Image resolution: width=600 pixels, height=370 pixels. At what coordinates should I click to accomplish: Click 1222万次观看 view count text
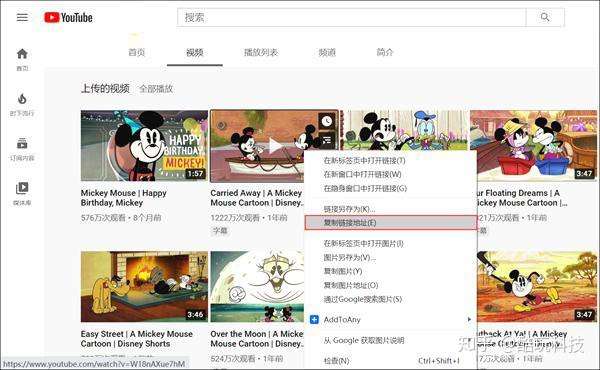pos(235,218)
